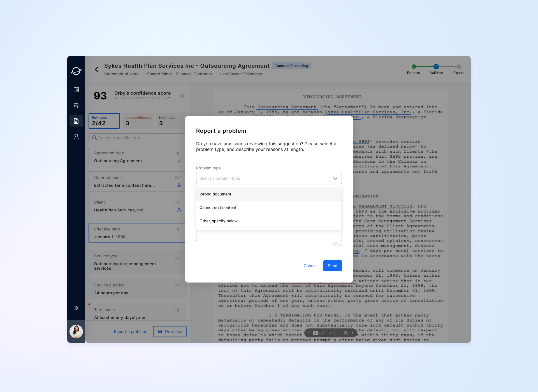Click the Search a specific term field
The image size is (538, 392).
(x=137, y=138)
